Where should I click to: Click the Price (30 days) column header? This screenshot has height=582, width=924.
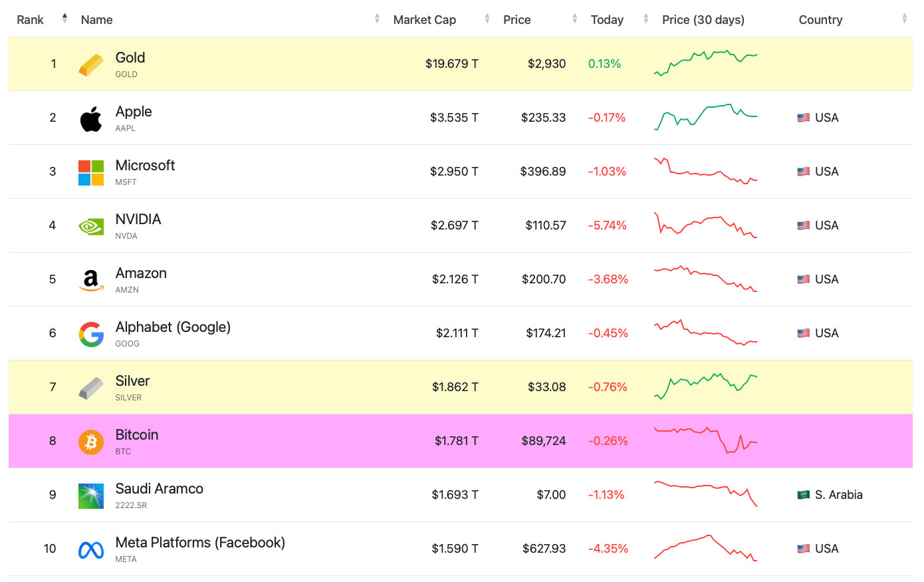(703, 20)
